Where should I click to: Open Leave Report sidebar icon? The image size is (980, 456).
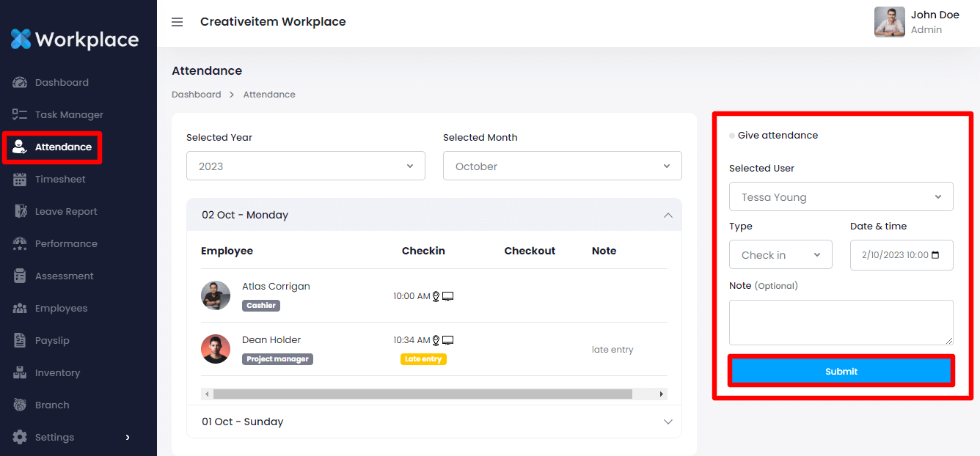20,212
